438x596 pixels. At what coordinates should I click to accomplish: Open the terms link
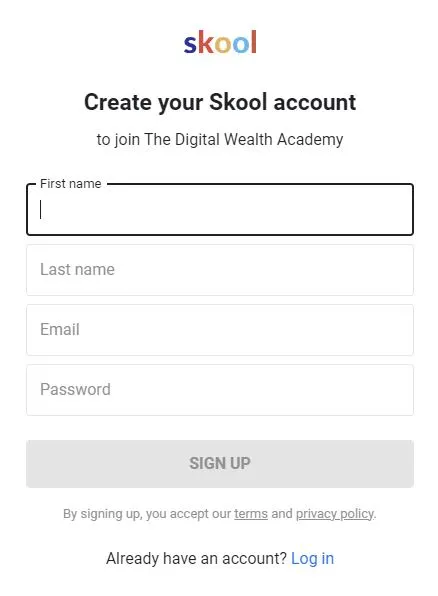click(251, 514)
